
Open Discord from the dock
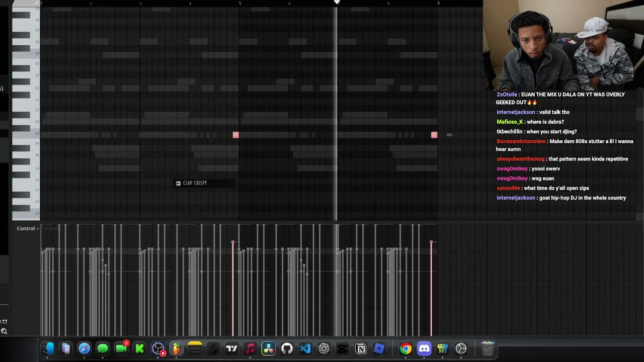(x=424, y=348)
